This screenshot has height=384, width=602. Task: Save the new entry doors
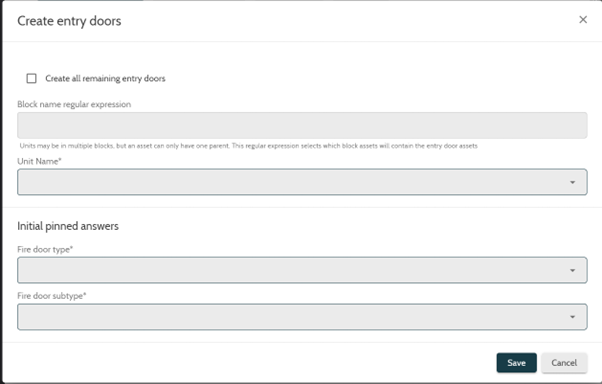[x=516, y=363]
